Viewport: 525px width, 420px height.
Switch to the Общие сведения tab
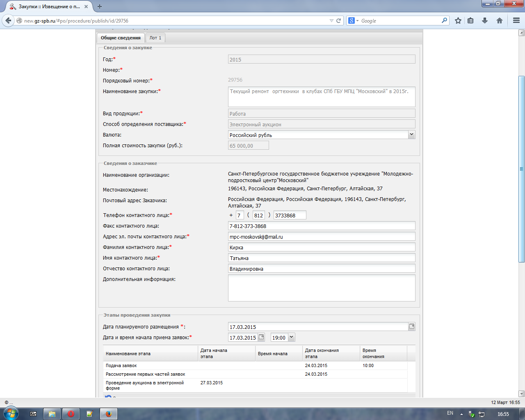121,38
